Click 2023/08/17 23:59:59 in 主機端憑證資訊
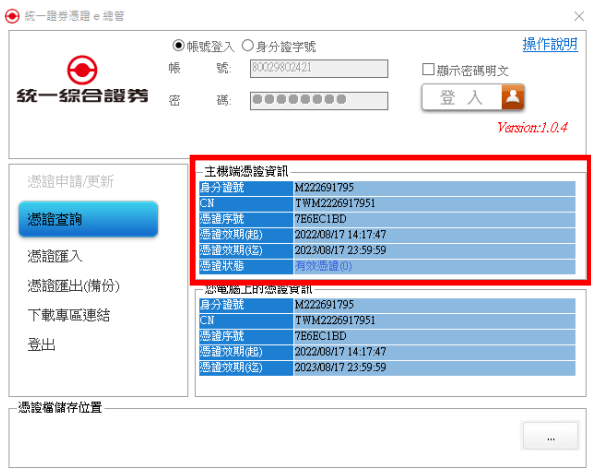This screenshot has width=591, height=470. tap(340, 250)
